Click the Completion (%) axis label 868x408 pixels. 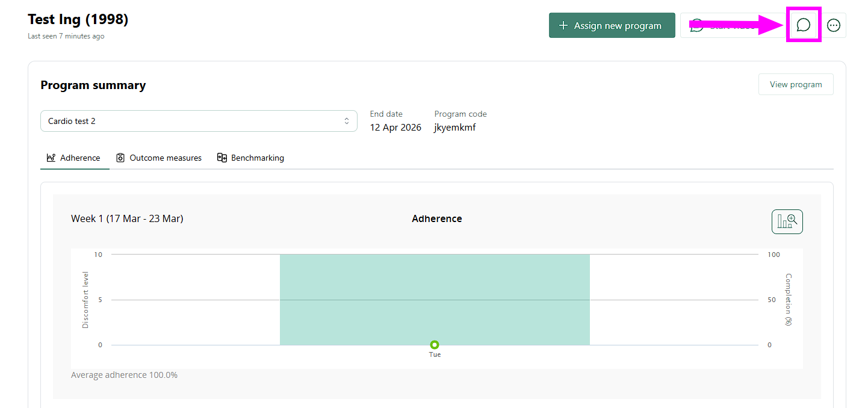click(x=789, y=300)
